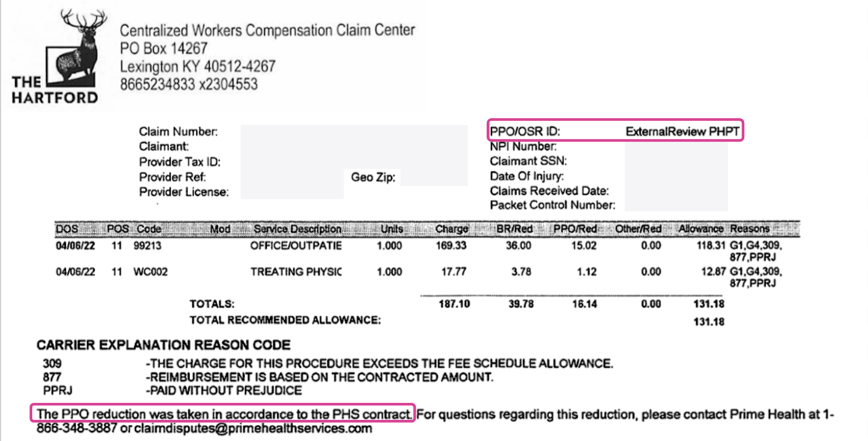
Task: Click the 187.10 total charge amount
Action: point(454,304)
